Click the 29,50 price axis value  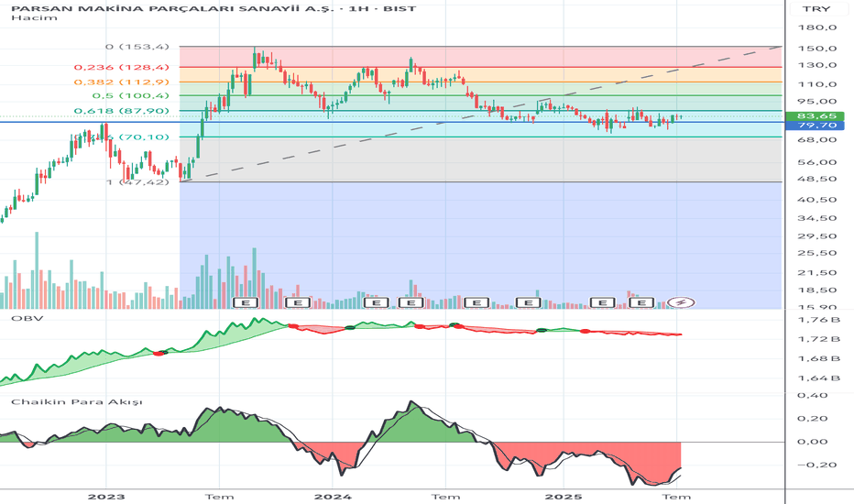click(x=817, y=236)
